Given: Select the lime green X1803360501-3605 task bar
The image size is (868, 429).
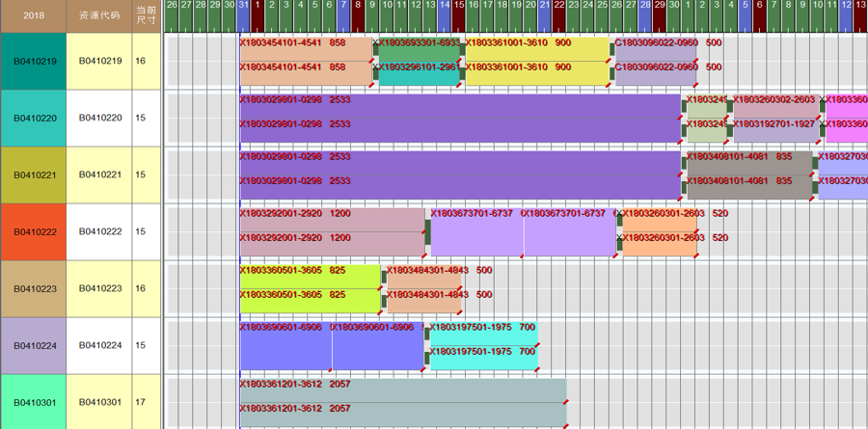Looking at the screenshot, I should pyautogui.click(x=310, y=288).
